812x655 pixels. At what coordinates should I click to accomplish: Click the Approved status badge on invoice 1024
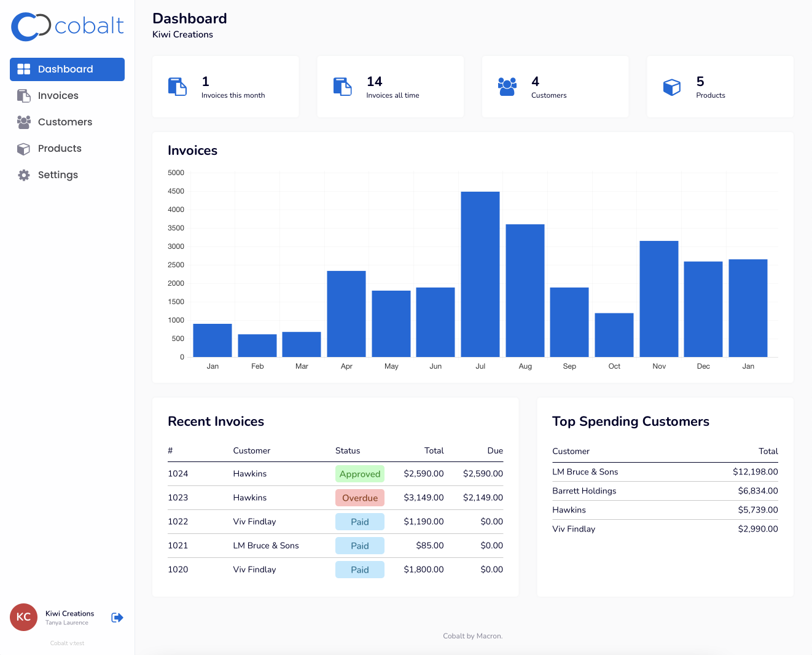[360, 474]
